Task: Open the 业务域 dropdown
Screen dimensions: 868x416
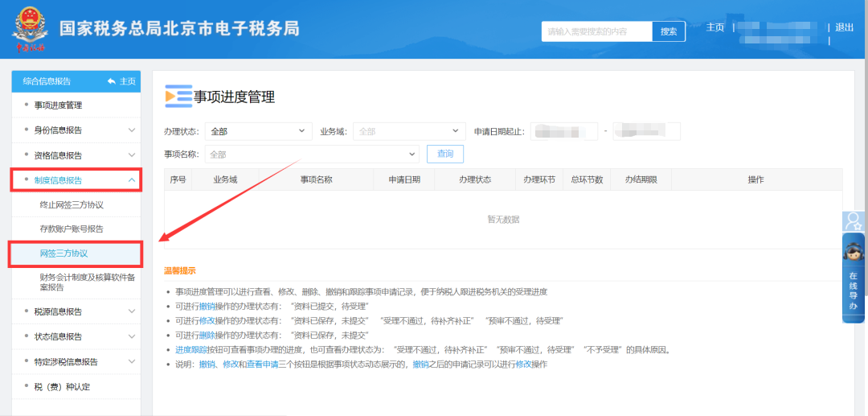Action: 409,131
